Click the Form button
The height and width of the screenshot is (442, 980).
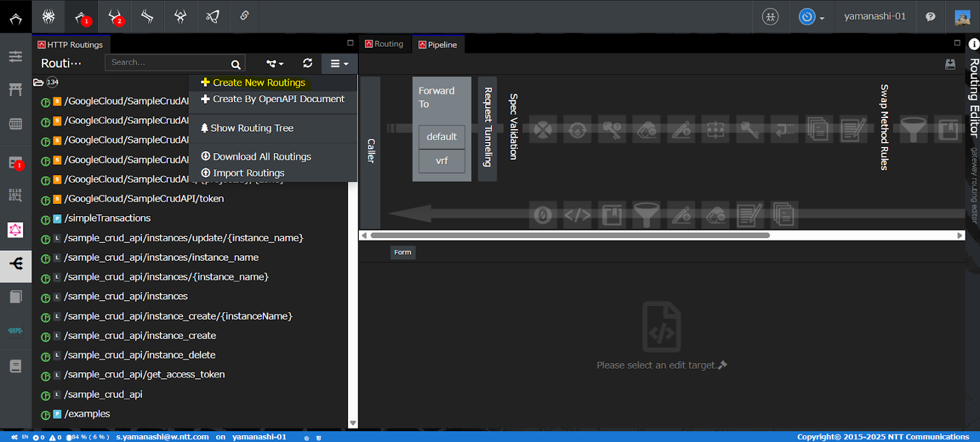click(x=403, y=252)
